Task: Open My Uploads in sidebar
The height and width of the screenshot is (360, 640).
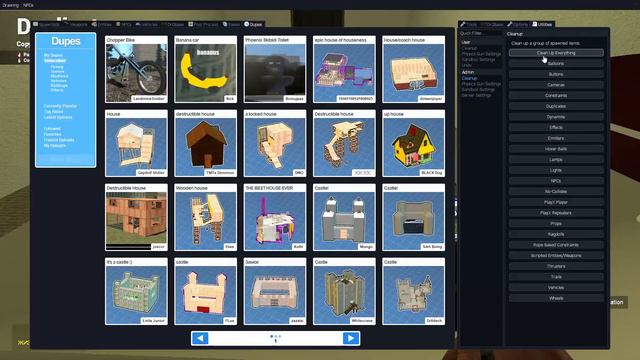Action: point(55,145)
